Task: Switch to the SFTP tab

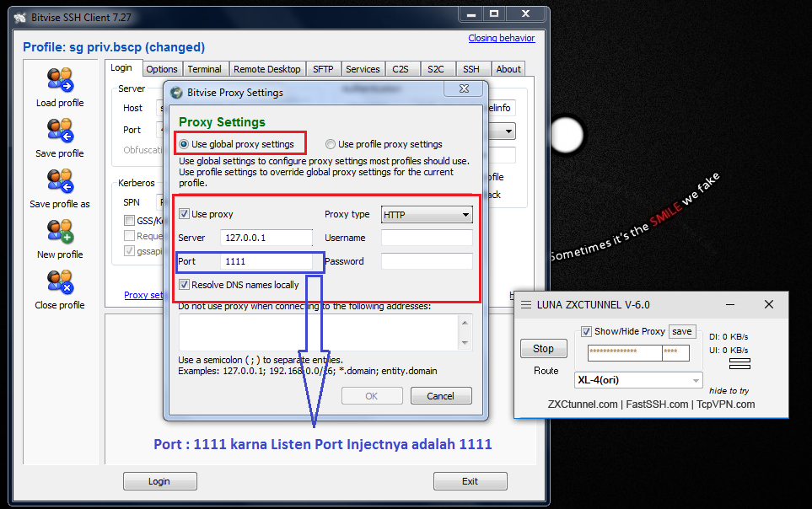Action: [323, 69]
